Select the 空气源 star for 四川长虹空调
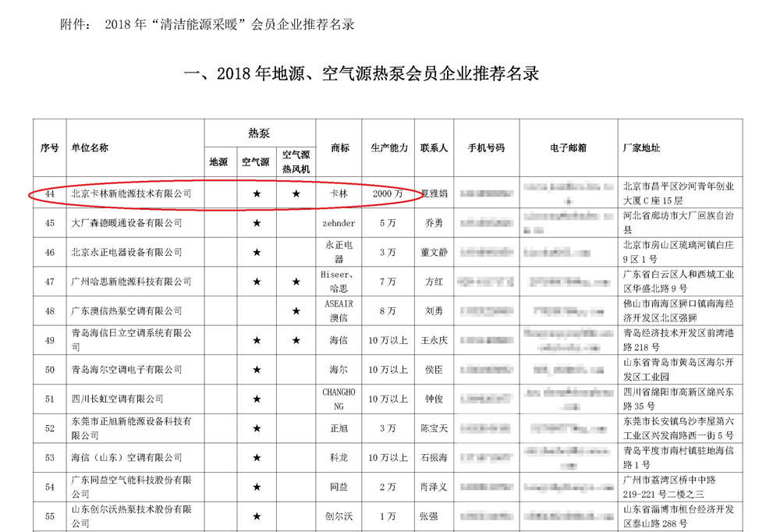The image size is (780, 532). pyautogui.click(x=257, y=399)
